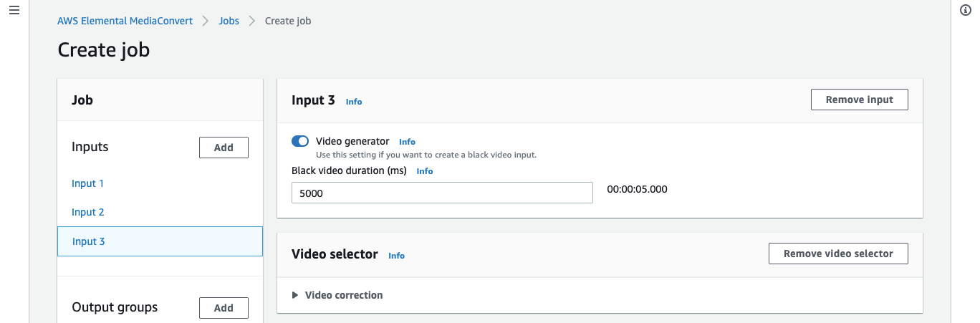Screen dimensions: 980x323
Task: Expand the Video correction section
Action: click(337, 295)
